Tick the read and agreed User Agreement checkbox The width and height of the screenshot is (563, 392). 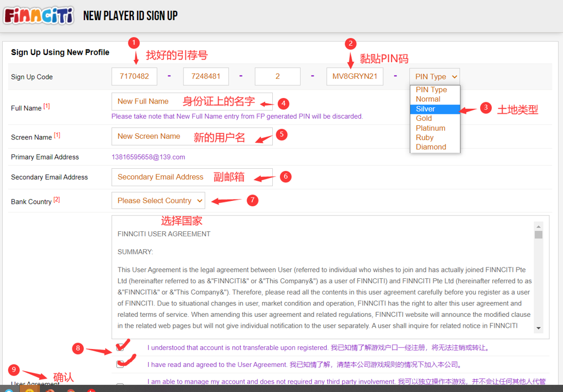point(120,364)
